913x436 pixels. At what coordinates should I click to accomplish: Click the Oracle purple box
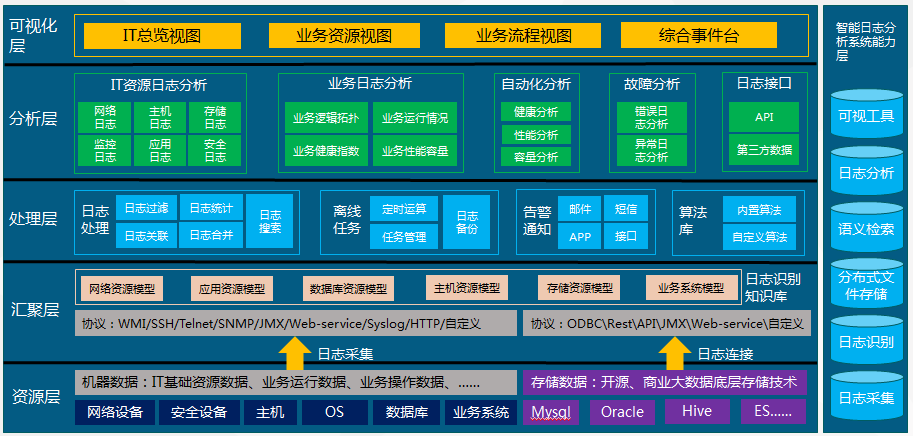click(x=622, y=412)
